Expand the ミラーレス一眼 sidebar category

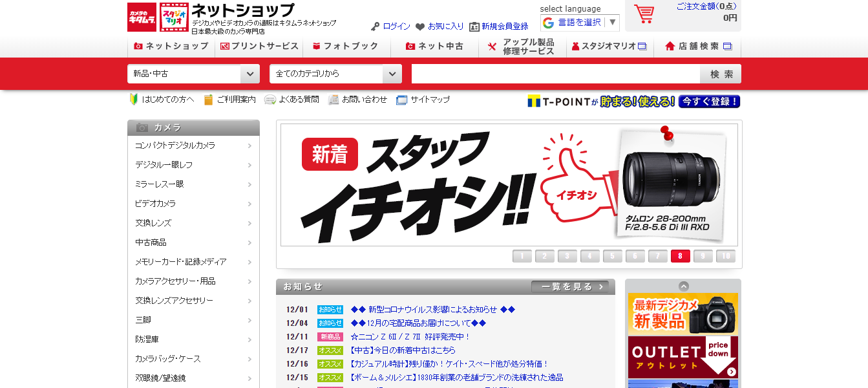coord(193,184)
